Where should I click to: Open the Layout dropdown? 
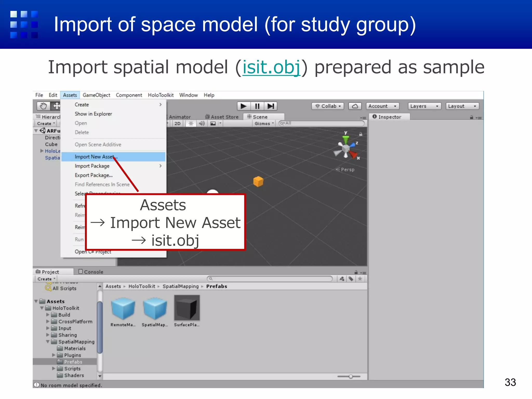click(x=462, y=106)
